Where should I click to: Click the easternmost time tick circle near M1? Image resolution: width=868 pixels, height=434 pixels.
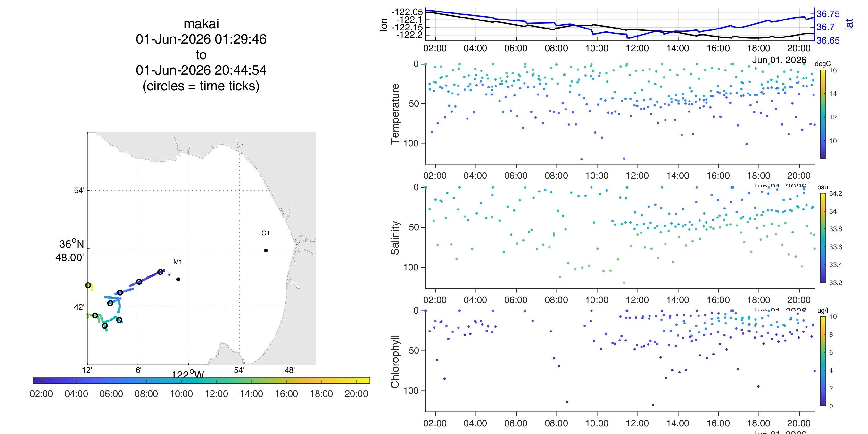pos(161,272)
